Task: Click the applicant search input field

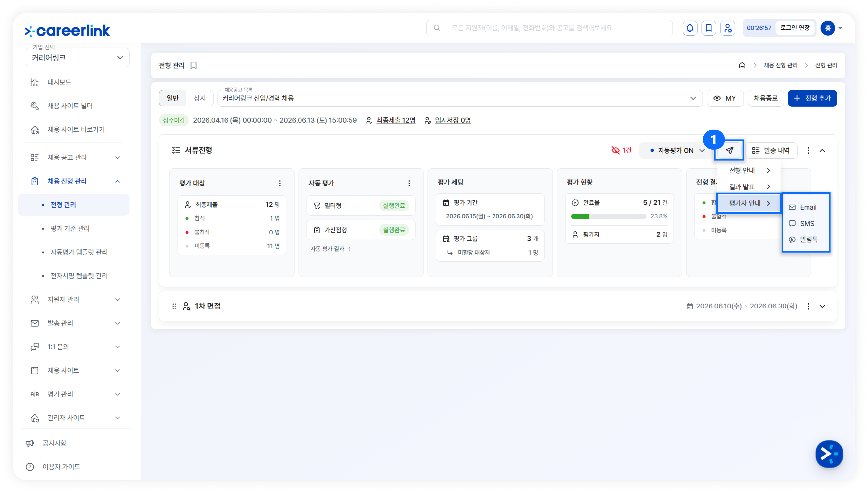Action: [x=549, y=28]
